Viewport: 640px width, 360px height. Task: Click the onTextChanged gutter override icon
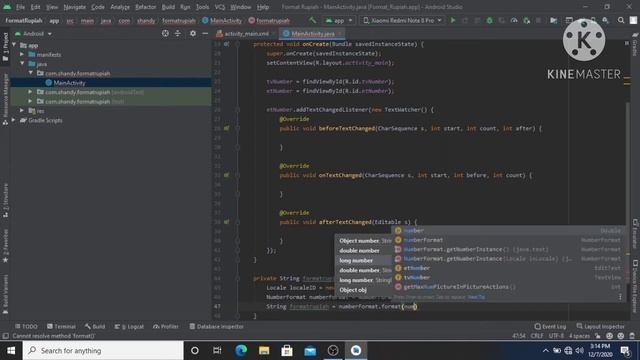point(227,175)
